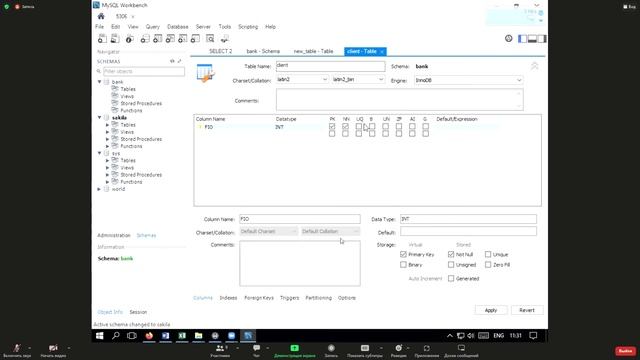Viewport: 640px width, 360px height.
Task: Click the expand icon beside SCHEMAS refresh
Action: click(x=180, y=61)
